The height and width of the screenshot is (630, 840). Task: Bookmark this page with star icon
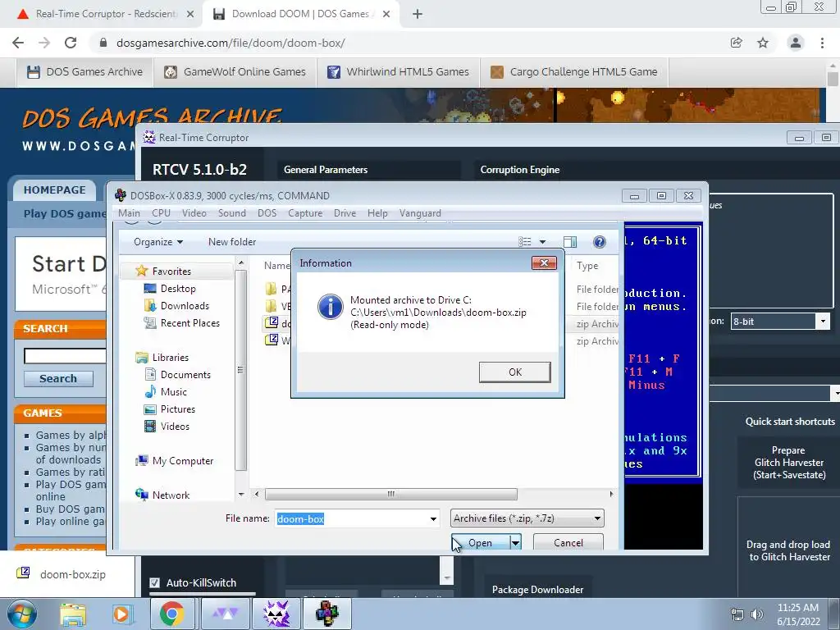click(x=763, y=43)
